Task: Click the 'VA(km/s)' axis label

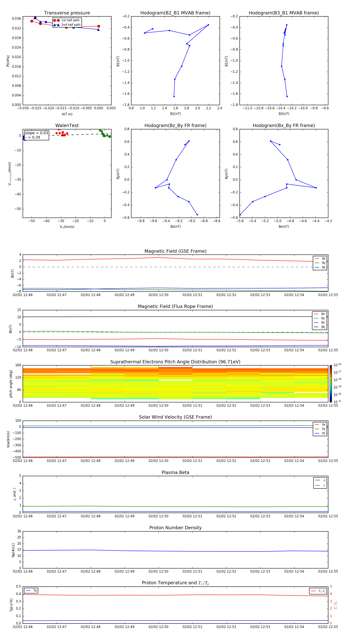Action: pos(67,227)
